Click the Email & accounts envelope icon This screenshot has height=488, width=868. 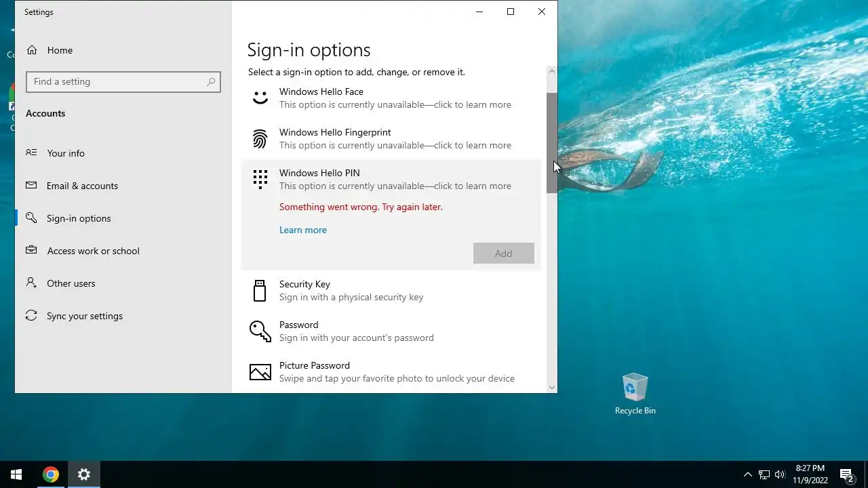click(x=31, y=186)
